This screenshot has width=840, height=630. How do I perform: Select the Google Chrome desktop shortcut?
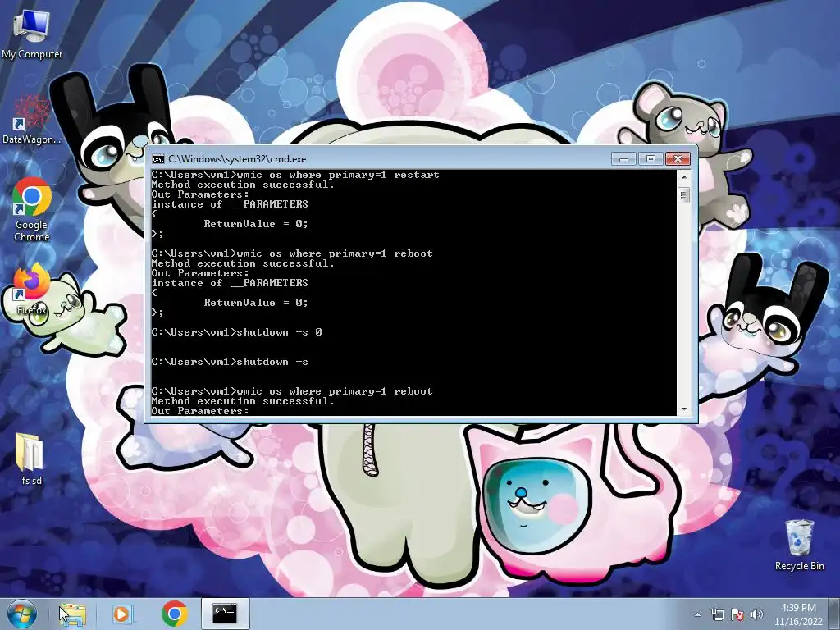[x=32, y=209]
